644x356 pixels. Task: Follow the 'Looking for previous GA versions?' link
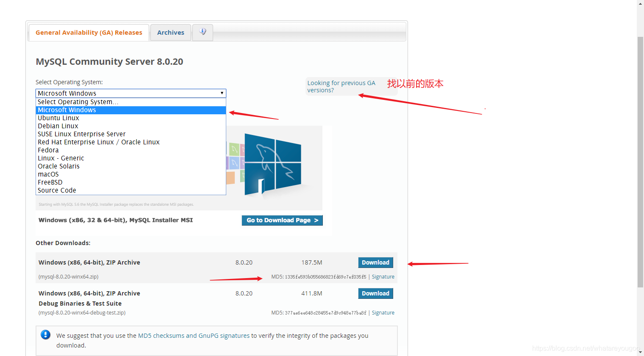[x=341, y=86]
